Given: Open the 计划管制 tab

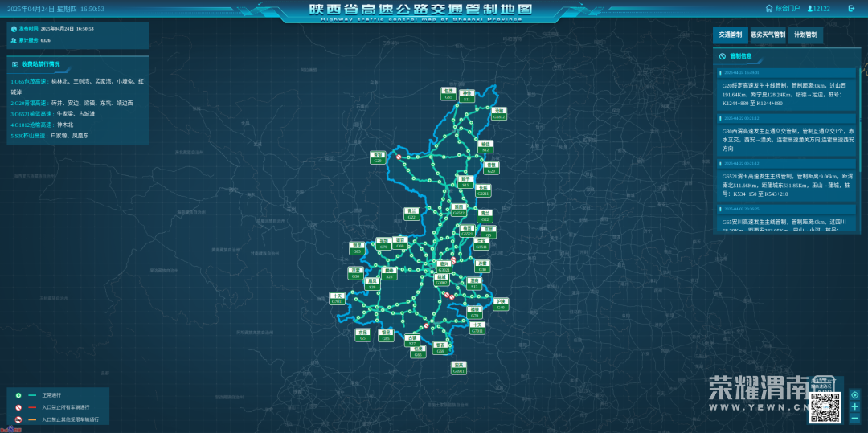Looking at the screenshot, I should [x=805, y=35].
